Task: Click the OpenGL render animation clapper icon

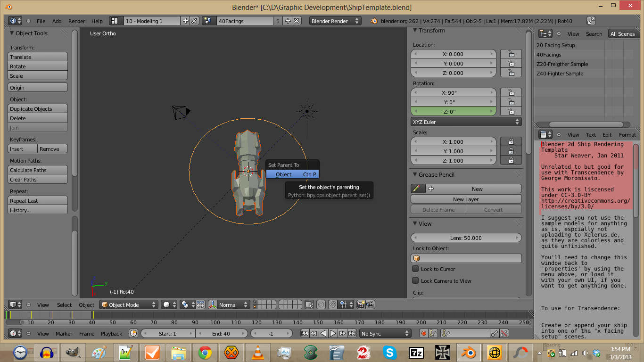Action: coord(370,304)
